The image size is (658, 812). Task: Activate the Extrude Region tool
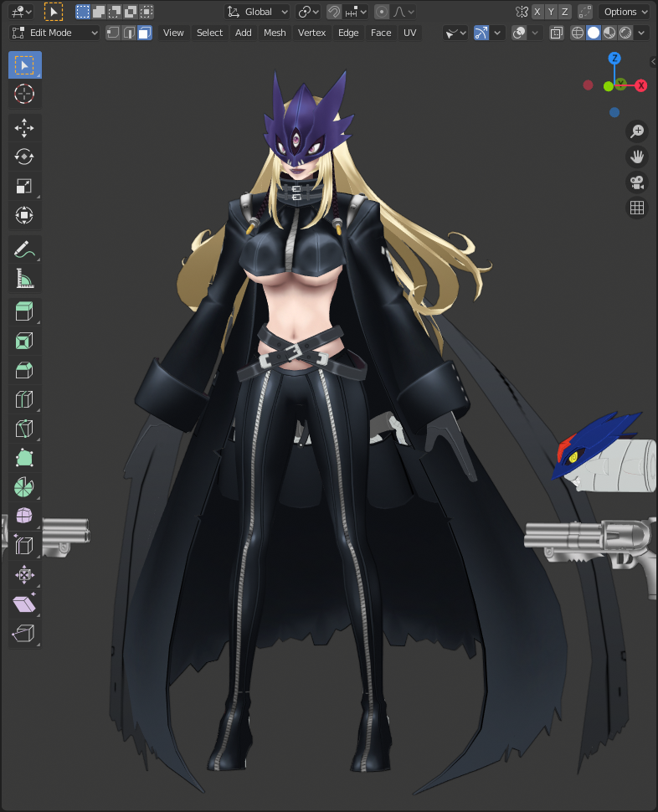click(25, 311)
